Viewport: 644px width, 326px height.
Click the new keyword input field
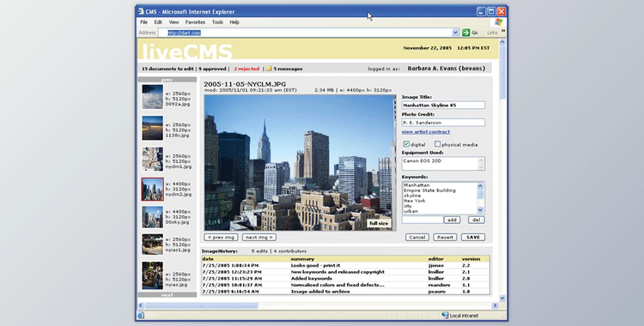pyautogui.click(x=422, y=220)
